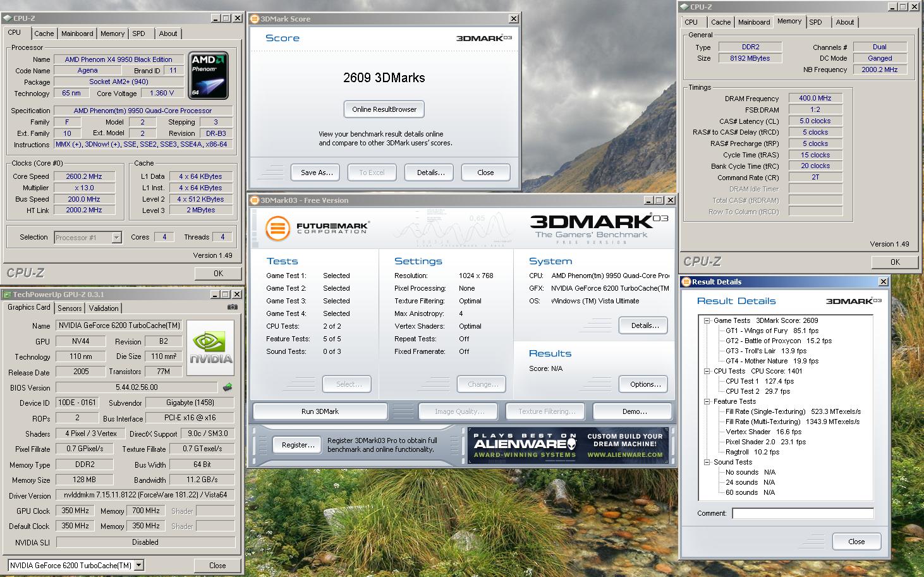The image size is (924, 577).
Task: Click the Run 3DMark button
Action: [x=320, y=411]
